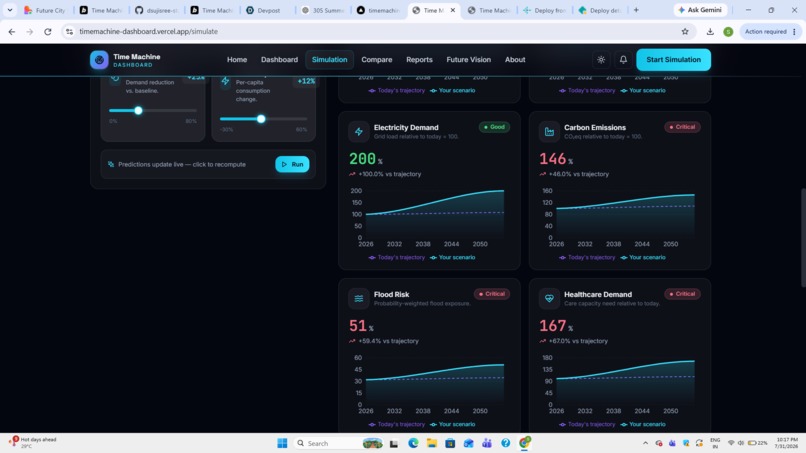
Task: Open the Future Vision nav item
Action: tap(469, 60)
